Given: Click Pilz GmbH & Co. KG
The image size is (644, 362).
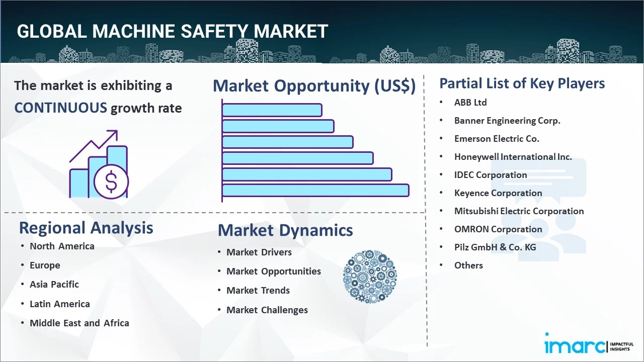Looking at the screenshot, I should (495, 247).
